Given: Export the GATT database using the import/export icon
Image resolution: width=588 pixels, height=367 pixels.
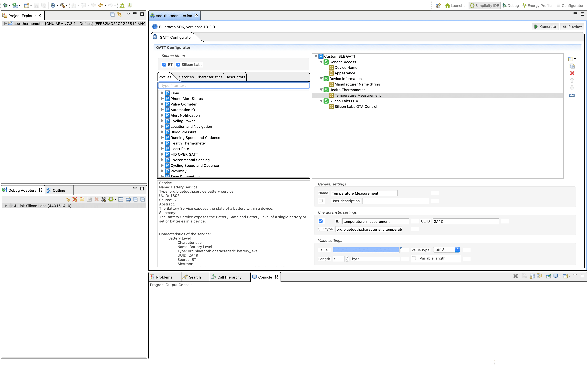Looking at the screenshot, I should click(572, 95).
